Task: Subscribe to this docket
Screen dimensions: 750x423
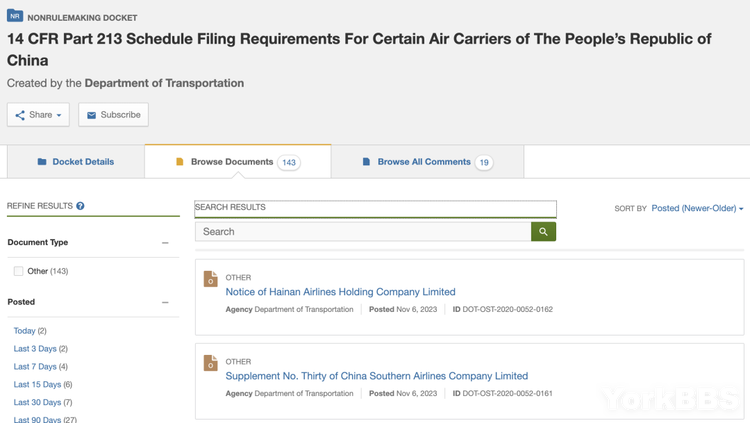Action: point(113,115)
